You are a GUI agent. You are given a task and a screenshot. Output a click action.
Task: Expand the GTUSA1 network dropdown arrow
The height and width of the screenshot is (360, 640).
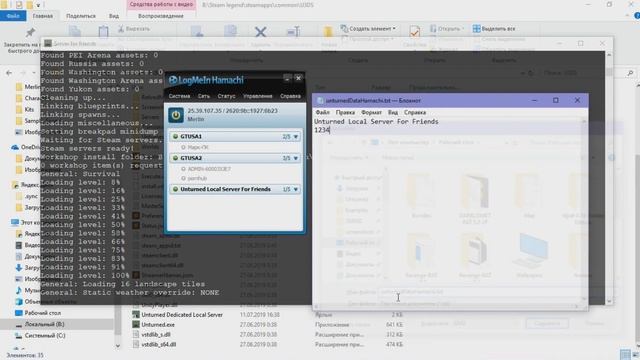point(296,136)
